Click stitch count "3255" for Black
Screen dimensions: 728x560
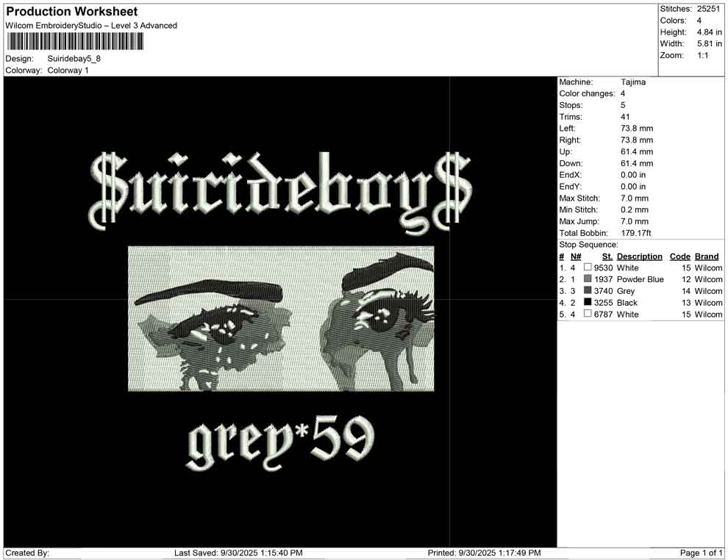tap(603, 303)
